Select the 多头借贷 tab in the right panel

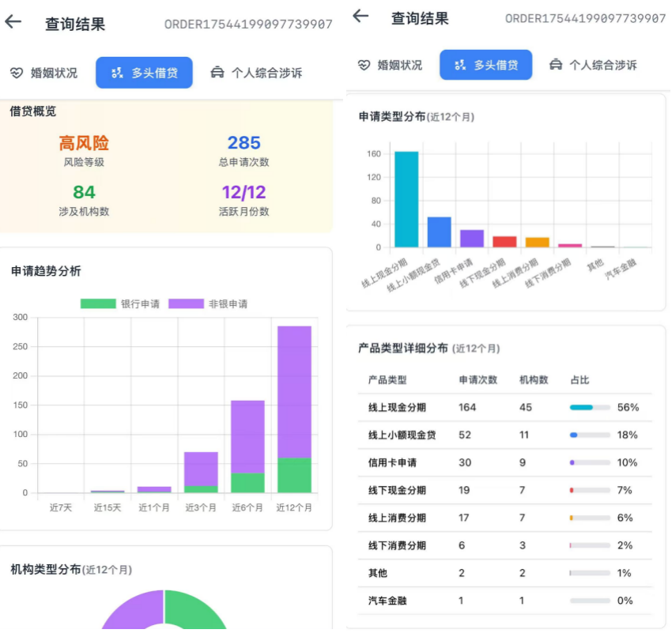pos(485,65)
